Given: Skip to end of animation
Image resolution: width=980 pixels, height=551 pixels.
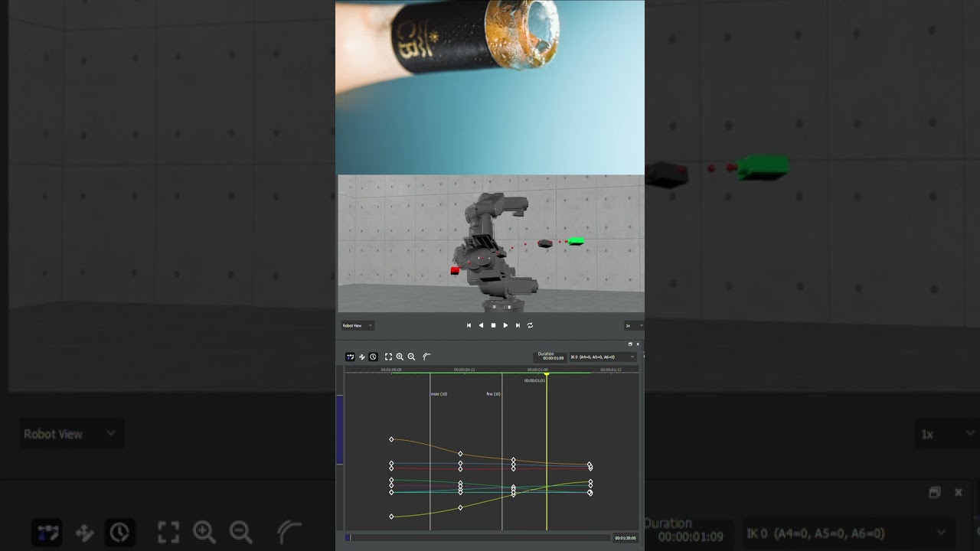Looking at the screenshot, I should click(518, 325).
